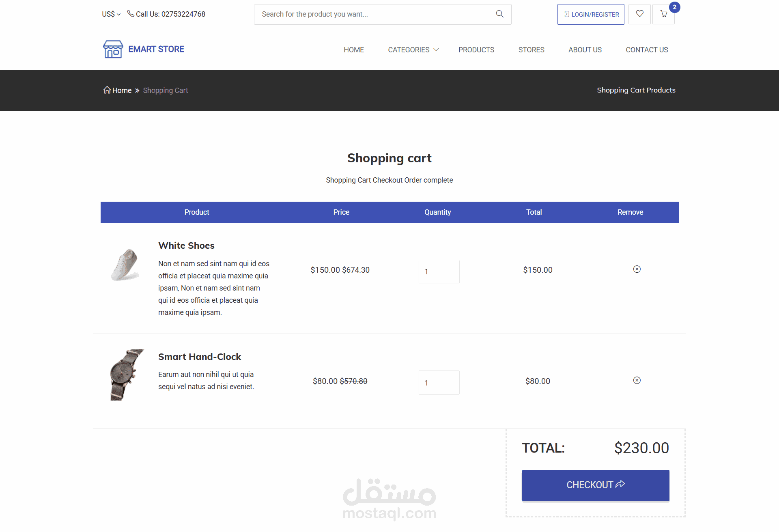Image resolution: width=779 pixels, height=532 pixels.
Task: Remove White Shoes from cart
Action: pos(637,269)
